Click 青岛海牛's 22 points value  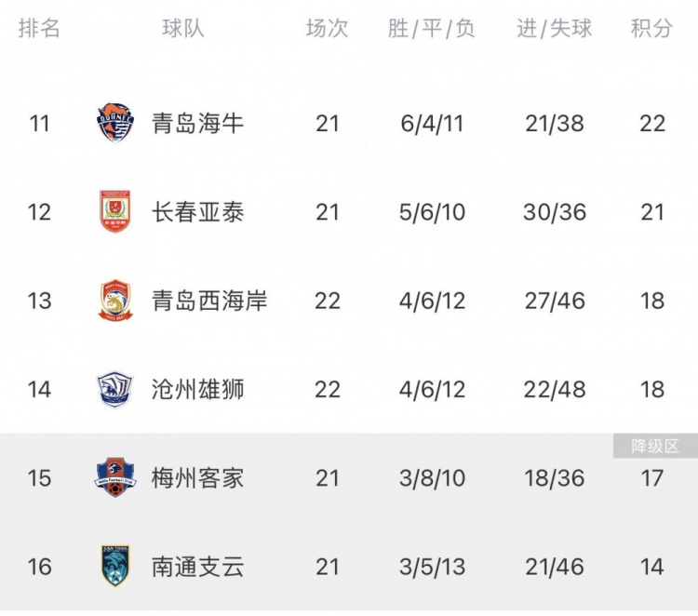652,123
